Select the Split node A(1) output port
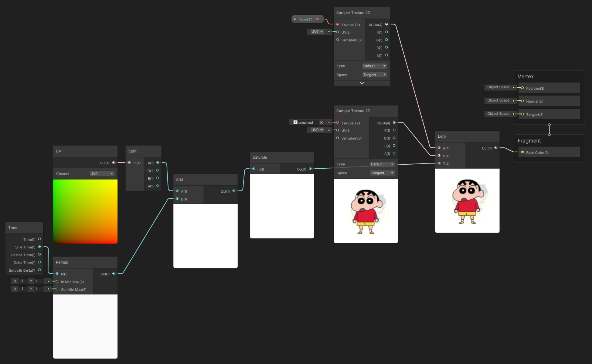Image resolution: width=592 pixels, height=364 pixels. pyautogui.click(x=157, y=186)
